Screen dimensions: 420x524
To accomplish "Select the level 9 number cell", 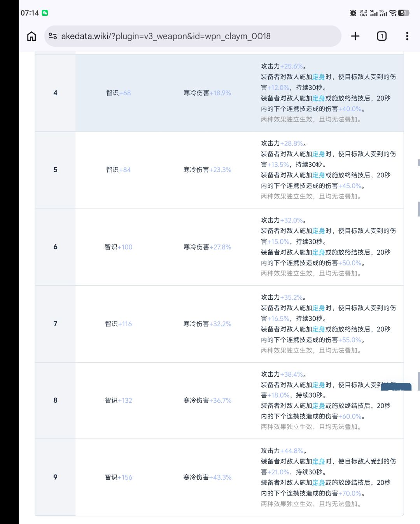I will (x=55, y=477).
